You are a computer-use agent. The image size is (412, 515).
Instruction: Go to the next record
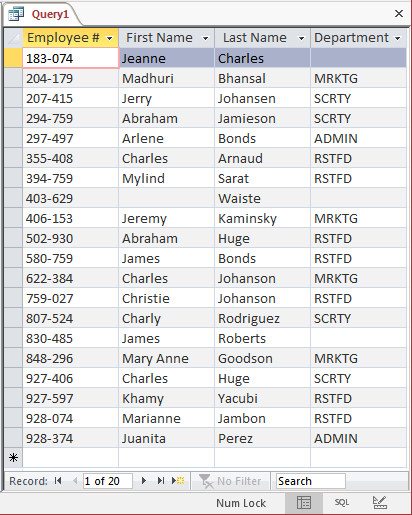click(144, 481)
